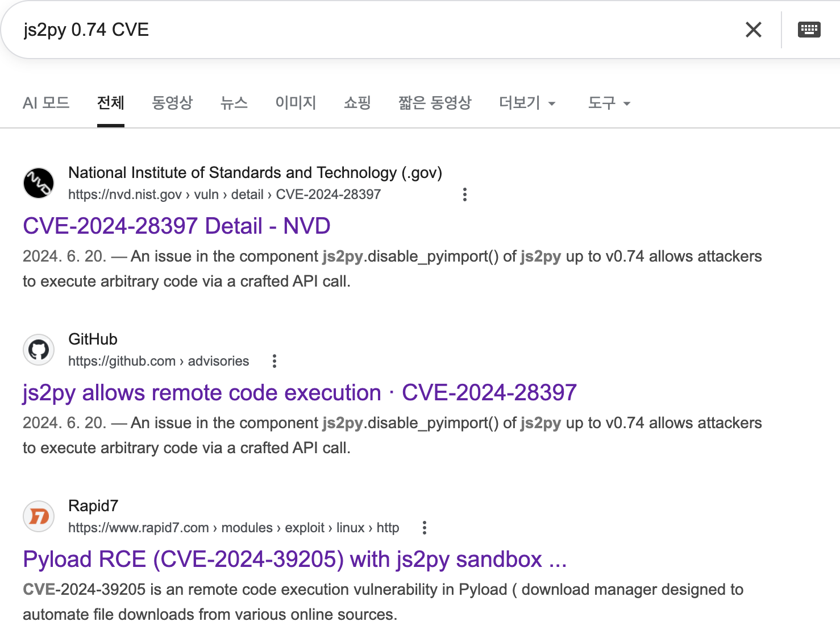Click the rapid7.com modules URL
This screenshot has height=638, width=840.
(x=234, y=528)
